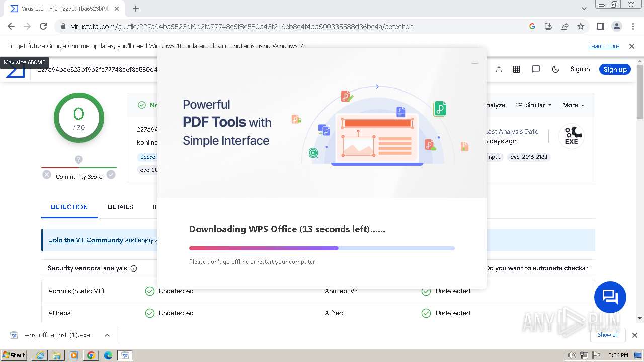Click the cve-2016-2183 tag

click(x=528, y=157)
